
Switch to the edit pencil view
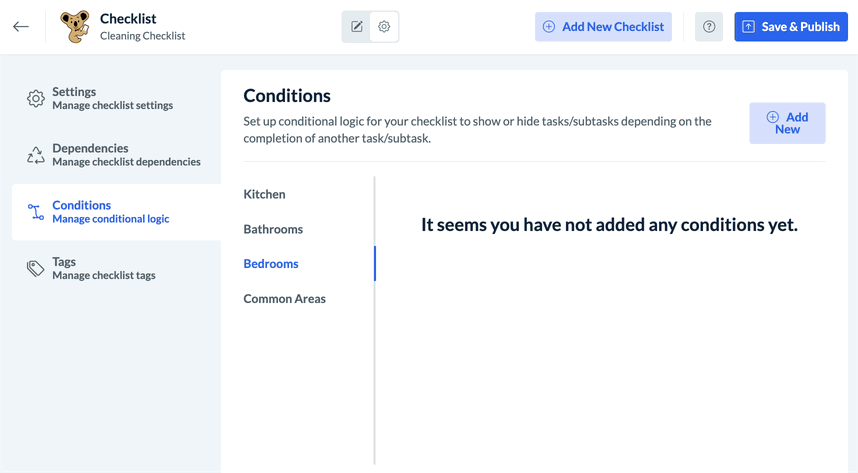tap(357, 27)
